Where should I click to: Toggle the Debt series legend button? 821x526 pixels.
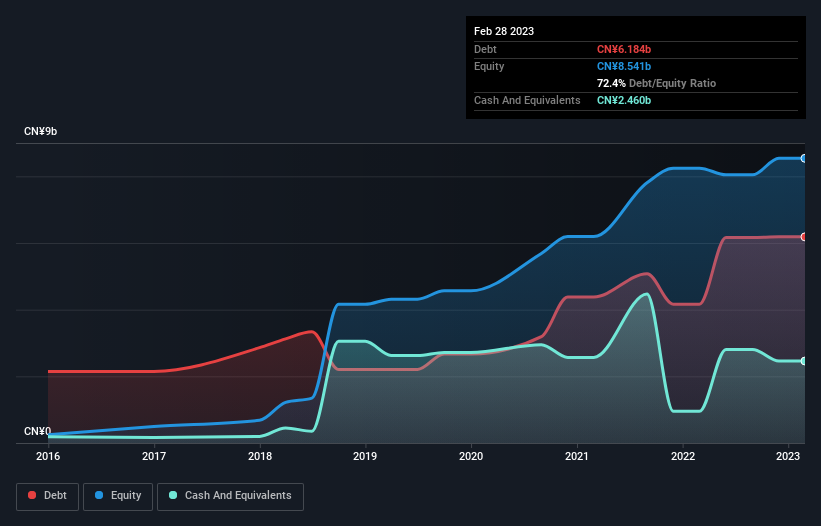pos(48,496)
